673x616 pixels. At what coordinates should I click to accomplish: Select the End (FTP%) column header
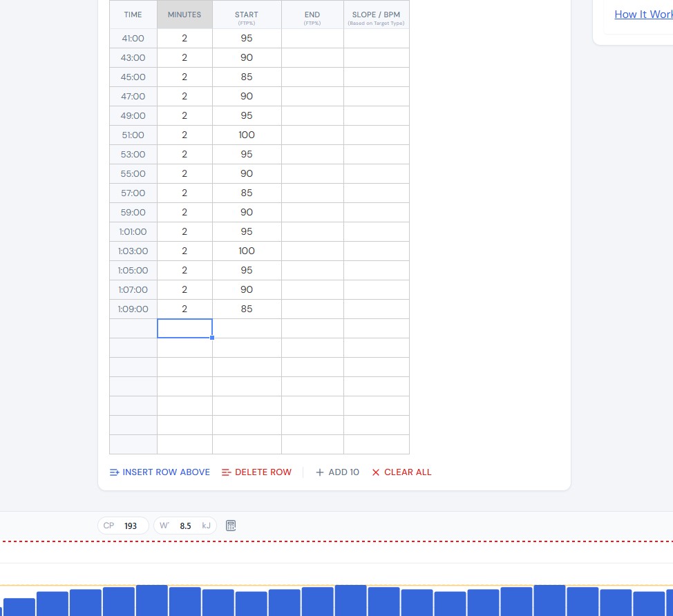coord(312,15)
